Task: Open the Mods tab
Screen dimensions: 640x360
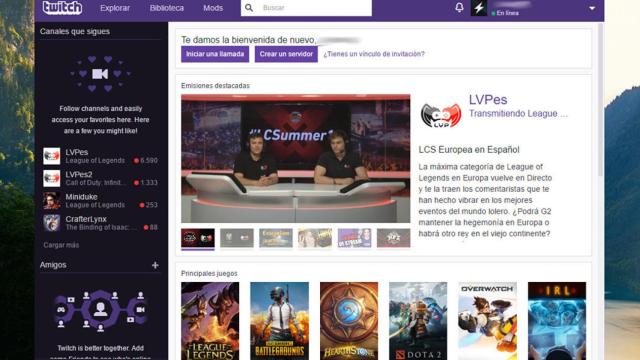Action: [x=213, y=8]
